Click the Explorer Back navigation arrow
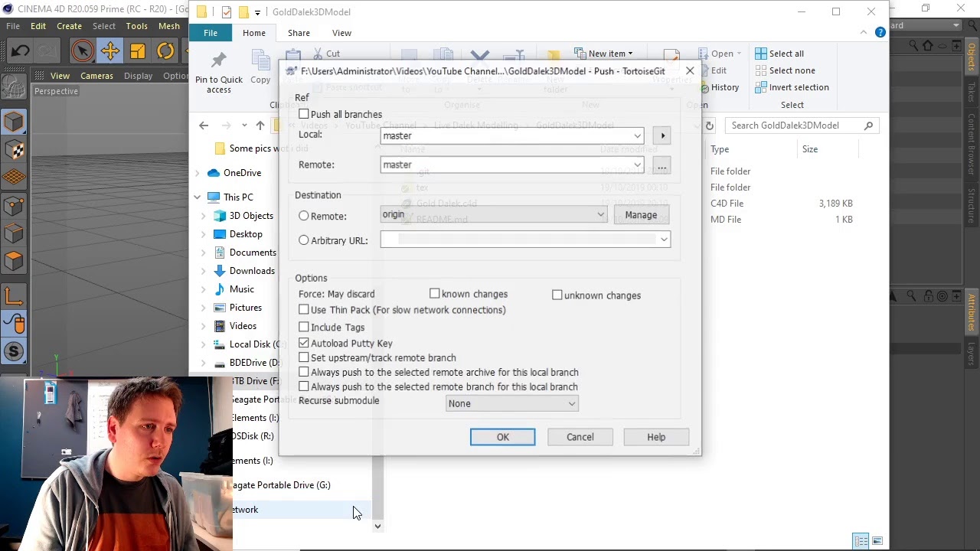This screenshot has width=980, height=551. pos(204,126)
